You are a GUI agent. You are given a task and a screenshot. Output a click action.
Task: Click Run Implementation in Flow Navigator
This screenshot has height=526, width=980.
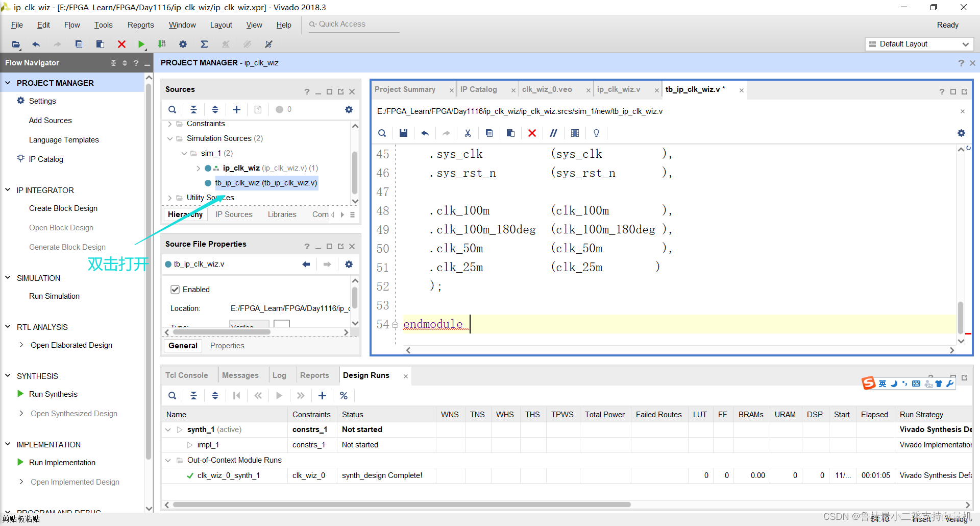[62, 463]
